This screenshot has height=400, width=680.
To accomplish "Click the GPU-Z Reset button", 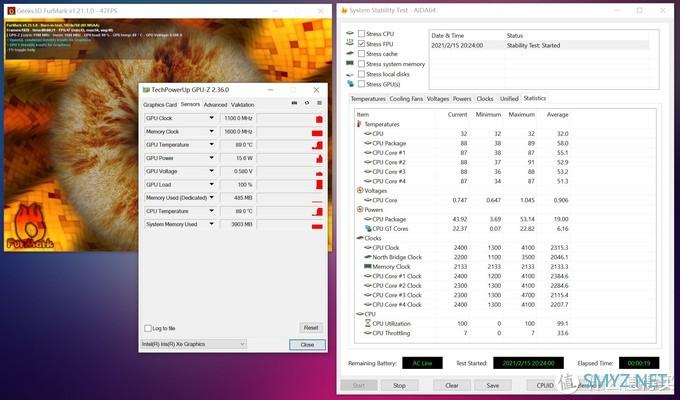I will pos(311,328).
